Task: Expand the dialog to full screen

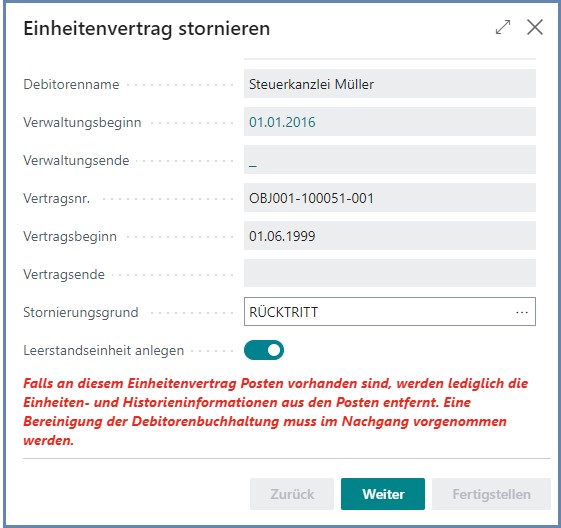Action: tap(503, 27)
